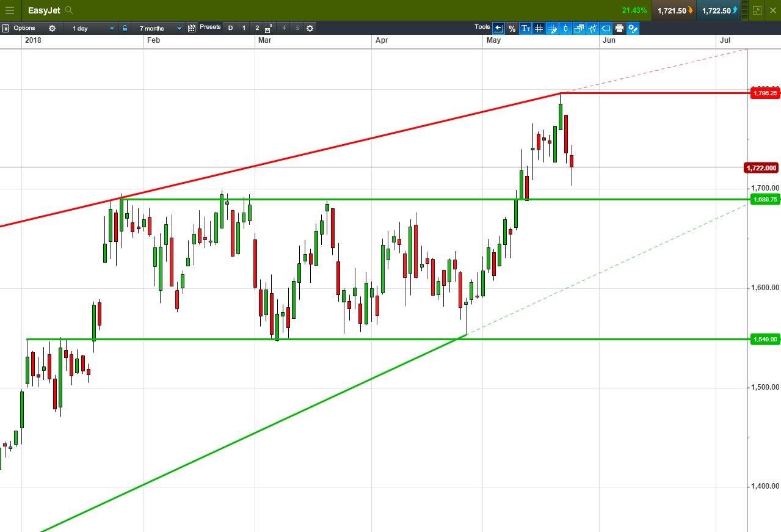This screenshot has height=532, width=781.
Task: Click the back arrow tool icon
Action: [498, 28]
